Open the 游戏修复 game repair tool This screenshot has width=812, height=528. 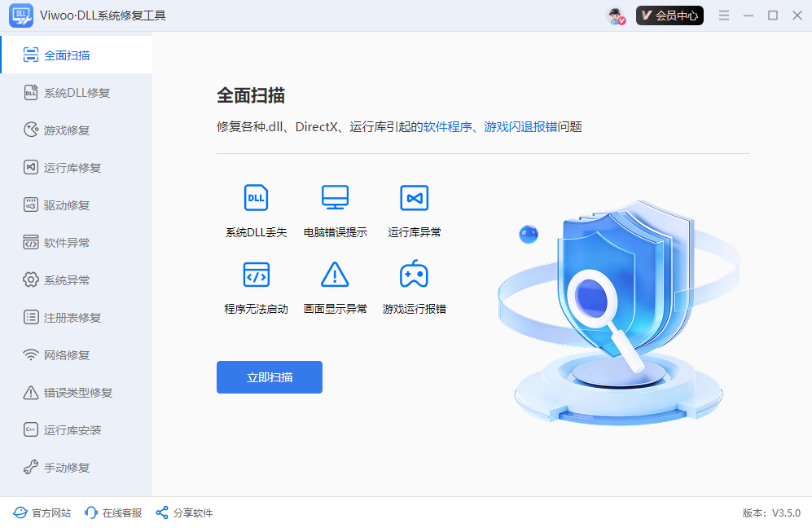pyautogui.click(x=29, y=130)
